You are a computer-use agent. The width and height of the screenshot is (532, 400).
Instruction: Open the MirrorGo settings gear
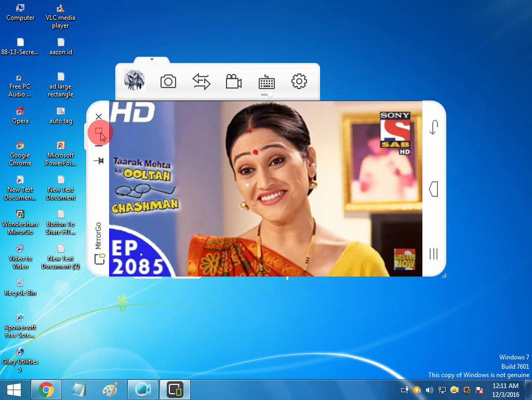pos(299,82)
